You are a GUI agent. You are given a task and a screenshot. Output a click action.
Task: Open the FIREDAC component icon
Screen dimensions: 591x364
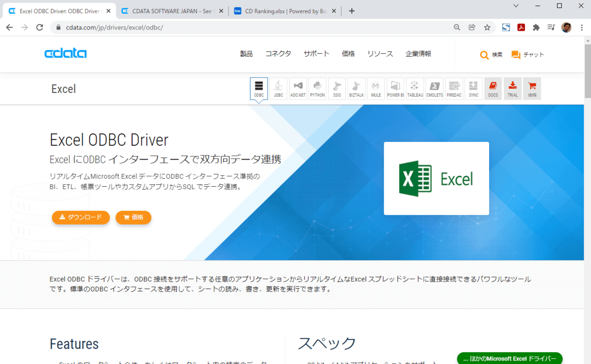point(454,89)
